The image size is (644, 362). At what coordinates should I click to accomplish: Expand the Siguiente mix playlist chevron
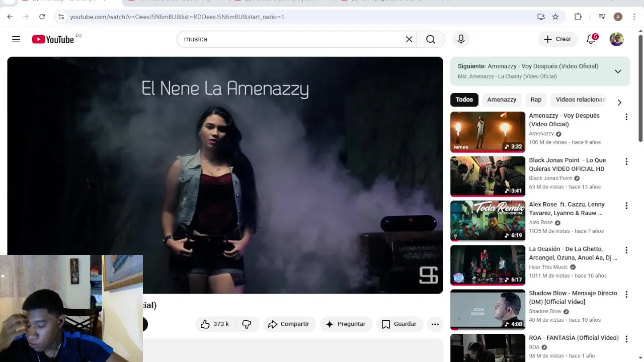618,71
